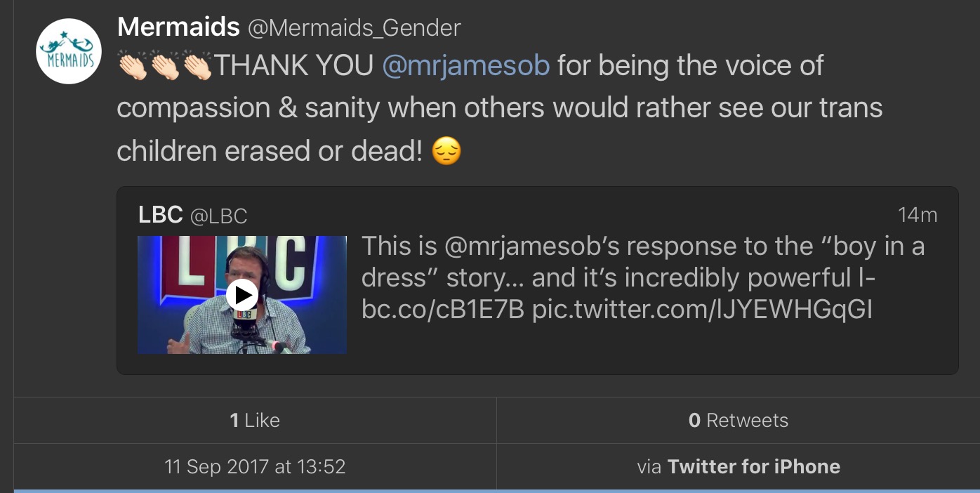Open the @Mermaids_Gender handle

[355, 28]
